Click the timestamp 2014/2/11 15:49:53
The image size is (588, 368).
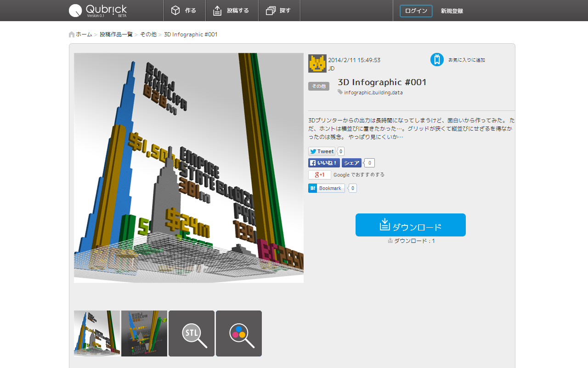tap(354, 60)
